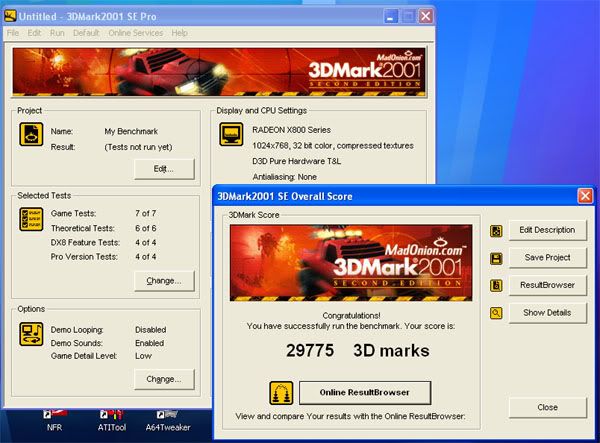Click the 29775 score value
Screen dimensions: 600x443
point(310,350)
